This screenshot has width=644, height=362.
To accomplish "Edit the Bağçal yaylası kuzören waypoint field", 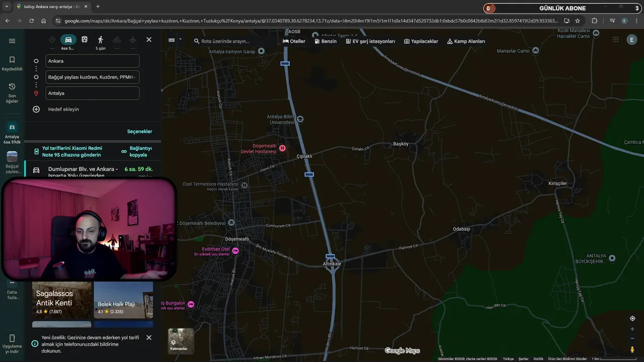I will [x=92, y=77].
